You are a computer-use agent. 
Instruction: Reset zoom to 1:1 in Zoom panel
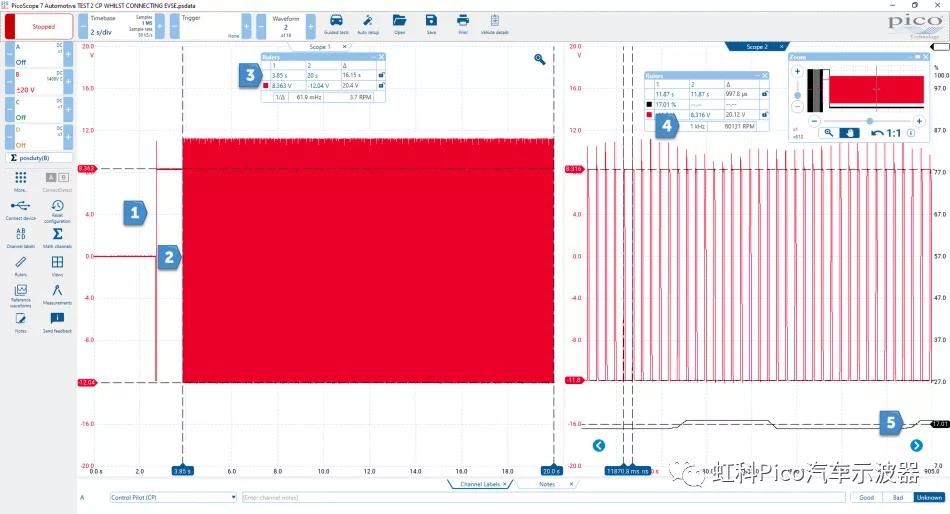894,133
